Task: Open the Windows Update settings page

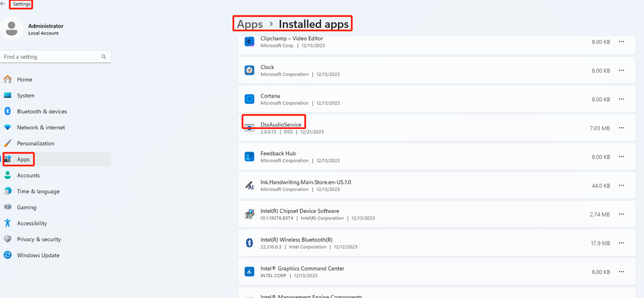Action: 38,255
